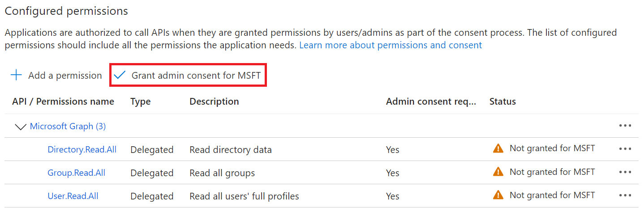Screen dimensions: 644x216
Task: Open ellipsis menu for Microsoft Graph row
Action: 625,126
